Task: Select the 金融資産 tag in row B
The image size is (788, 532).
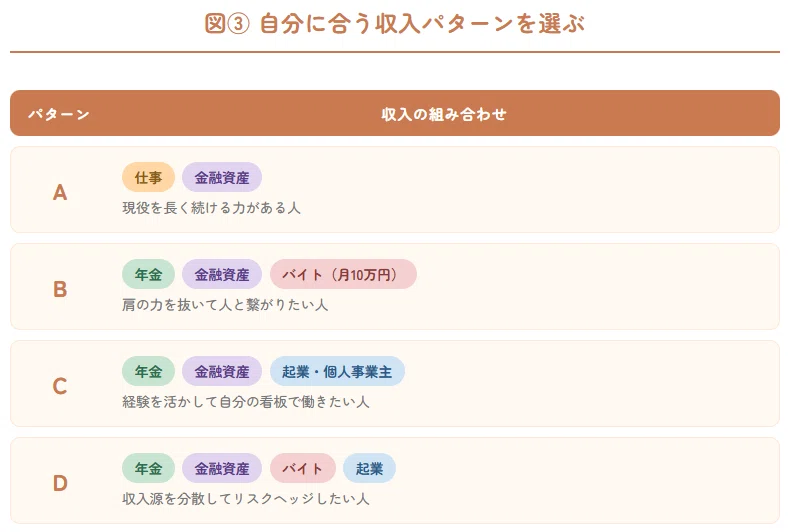Action: [222, 274]
